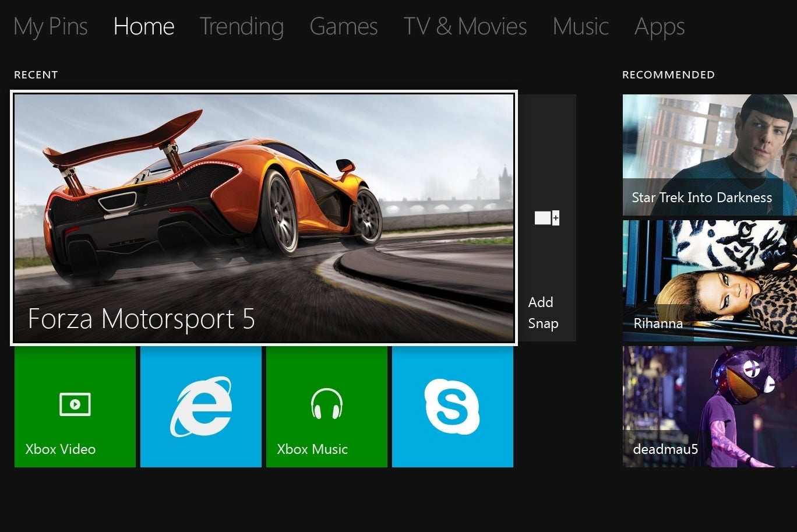Viewport: 797px width, 532px height.
Task: Launch the Skype tile
Action: [x=453, y=407]
